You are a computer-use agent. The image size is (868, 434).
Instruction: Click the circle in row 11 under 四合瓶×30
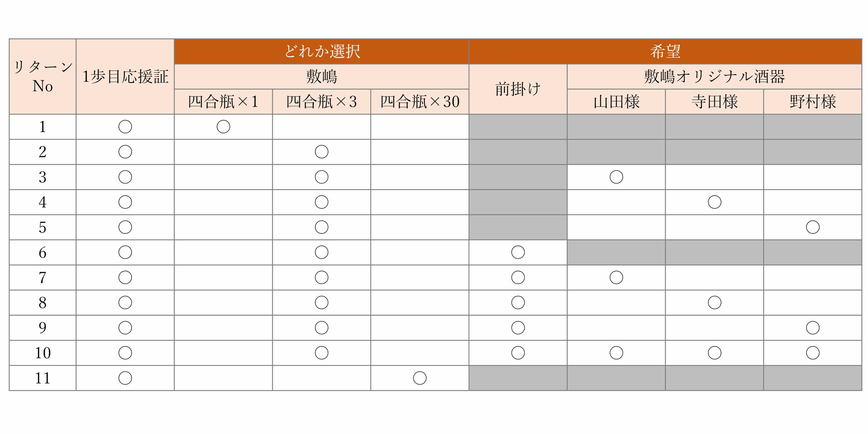[x=420, y=378]
